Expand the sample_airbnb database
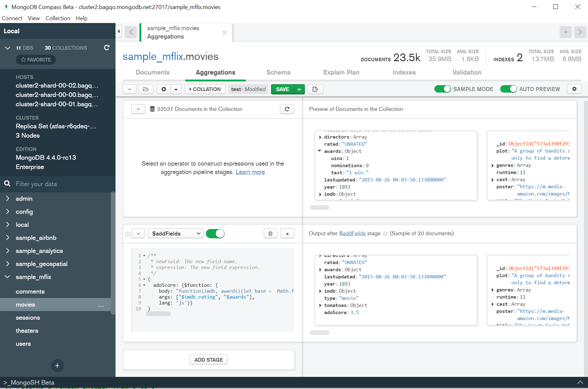Image resolution: width=588 pixels, height=389 pixels. pyautogui.click(x=8, y=238)
